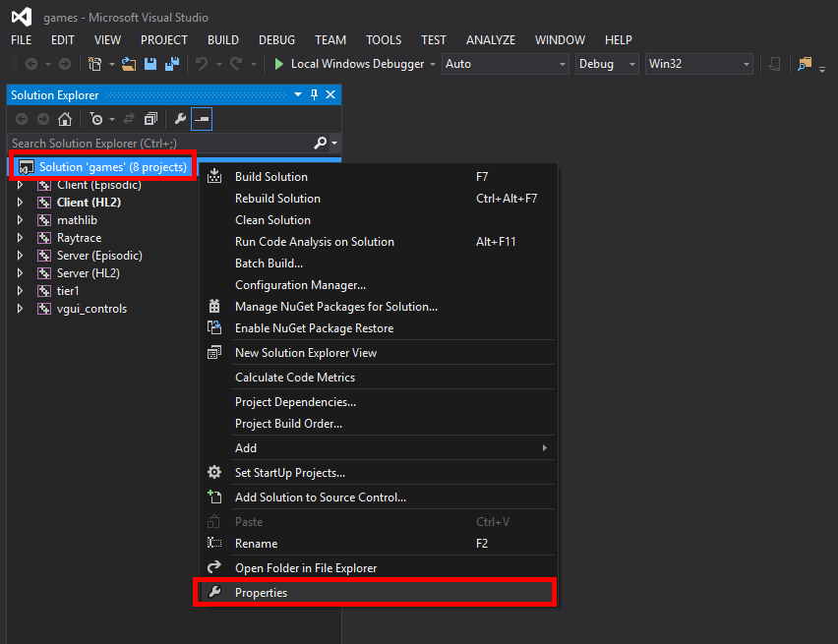Choose New Solution Explorer View
The image size is (838, 644).
(x=378, y=353)
